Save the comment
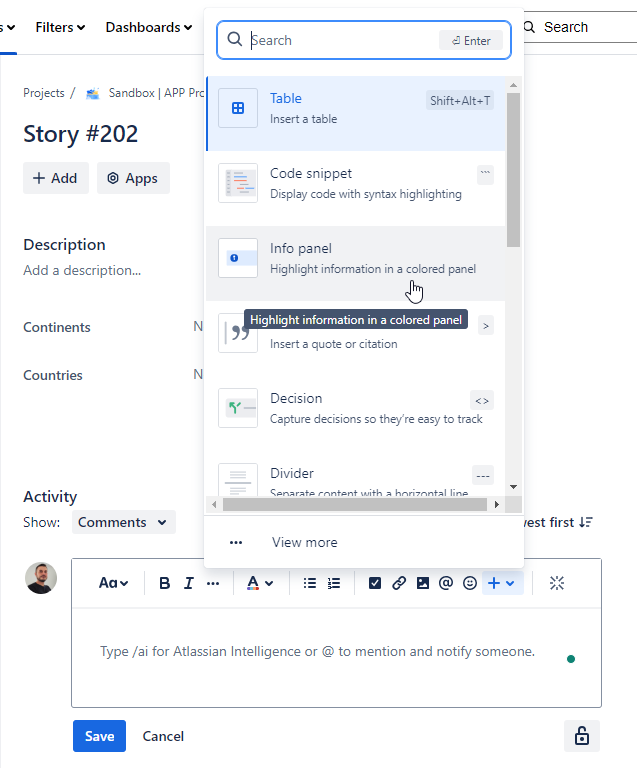637x768 pixels. pos(99,736)
